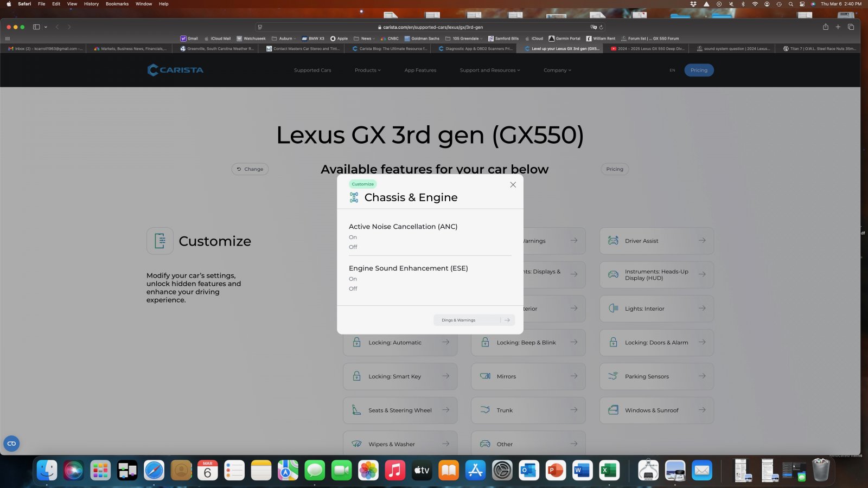Close the Chassis & Engine dialog
The width and height of the screenshot is (868, 488).
click(513, 185)
